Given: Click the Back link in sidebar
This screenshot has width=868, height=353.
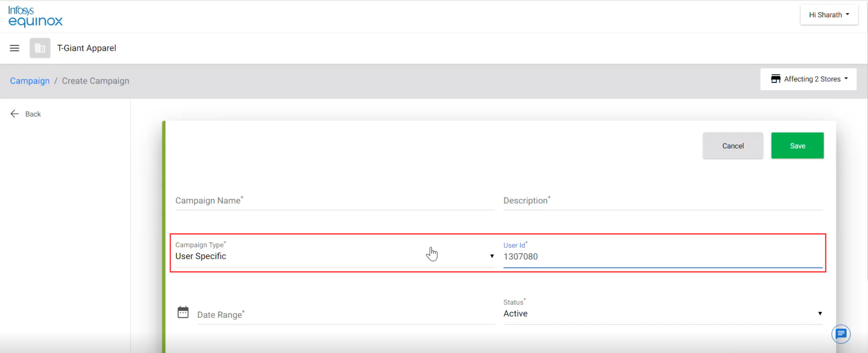Looking at the screenshot, I should (33, 114).
